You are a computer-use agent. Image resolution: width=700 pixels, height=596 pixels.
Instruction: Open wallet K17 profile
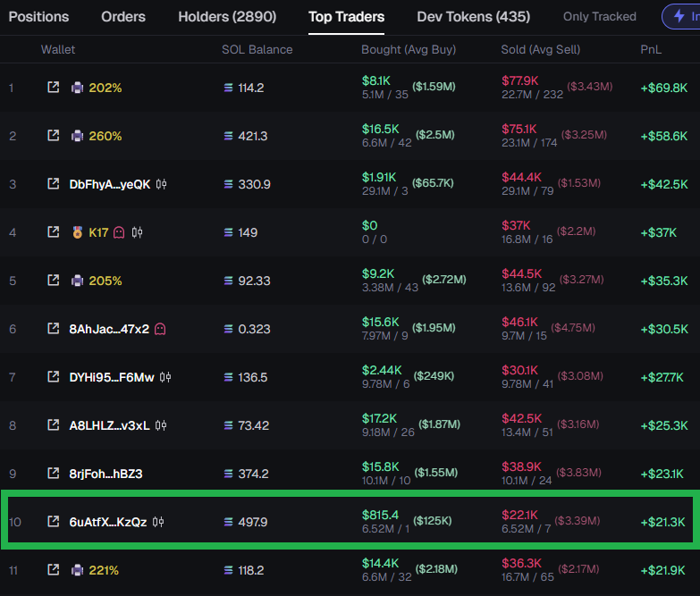tap(98, 232)
